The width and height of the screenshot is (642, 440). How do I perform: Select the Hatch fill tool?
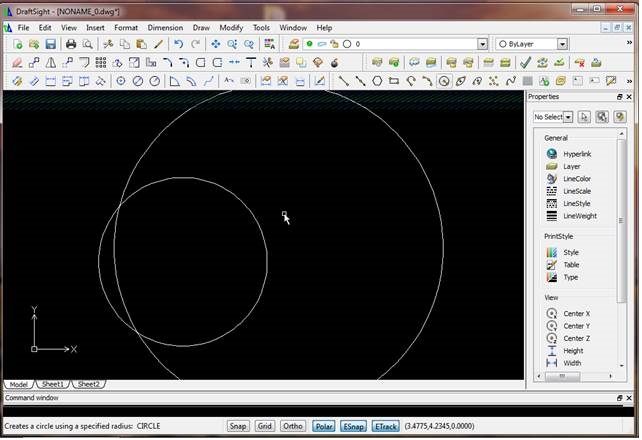(x=527, y=81)
